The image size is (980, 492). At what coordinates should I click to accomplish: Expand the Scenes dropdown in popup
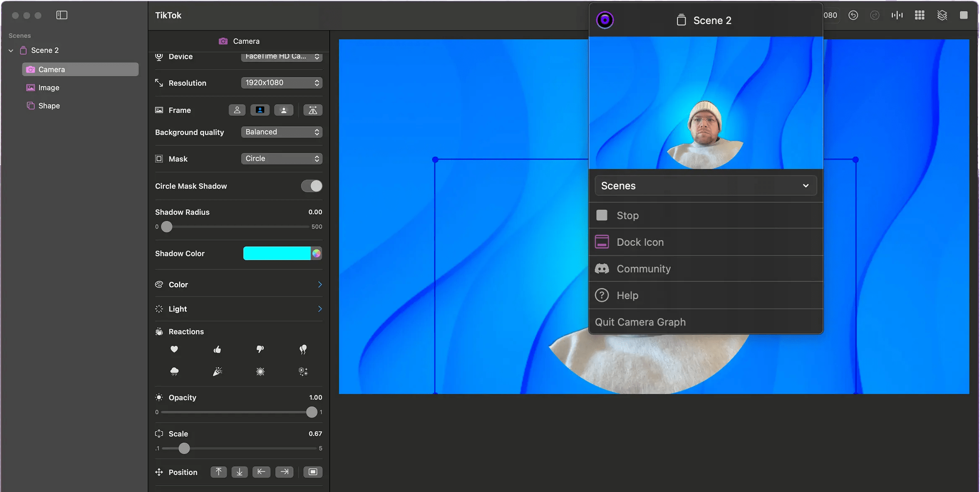pyautogui.click(x=706, y=186)
